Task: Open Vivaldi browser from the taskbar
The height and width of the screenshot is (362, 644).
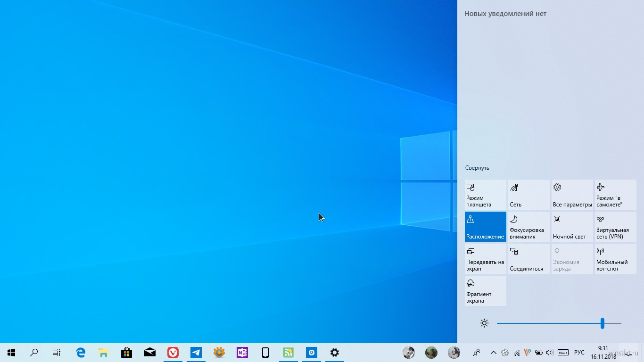Action: click(173, 353)
